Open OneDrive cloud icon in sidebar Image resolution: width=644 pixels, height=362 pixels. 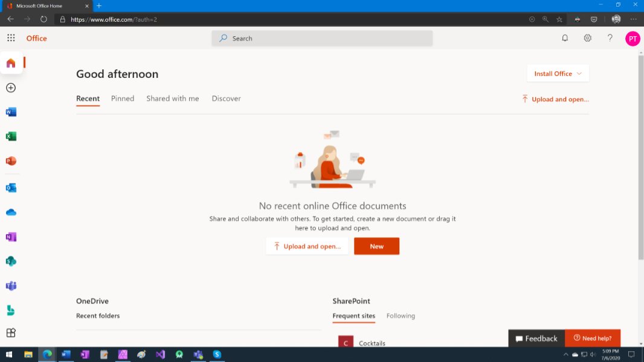click(x=11, y=212)
